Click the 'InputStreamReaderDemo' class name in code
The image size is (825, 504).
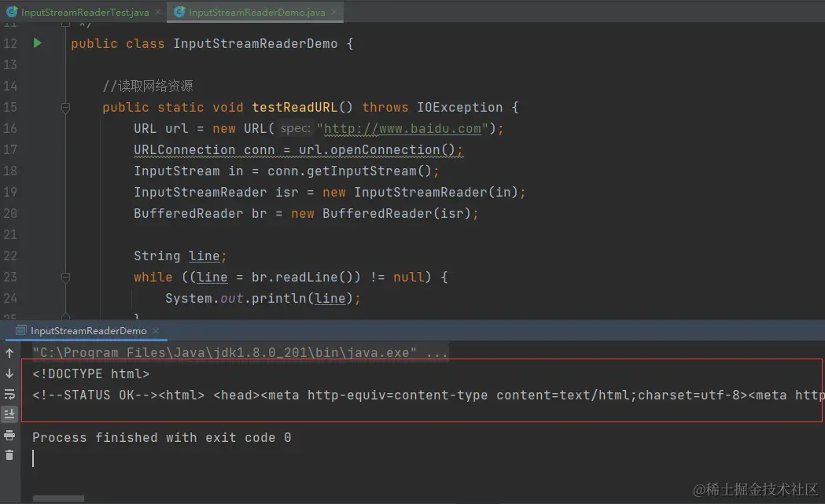coord(256,44)
